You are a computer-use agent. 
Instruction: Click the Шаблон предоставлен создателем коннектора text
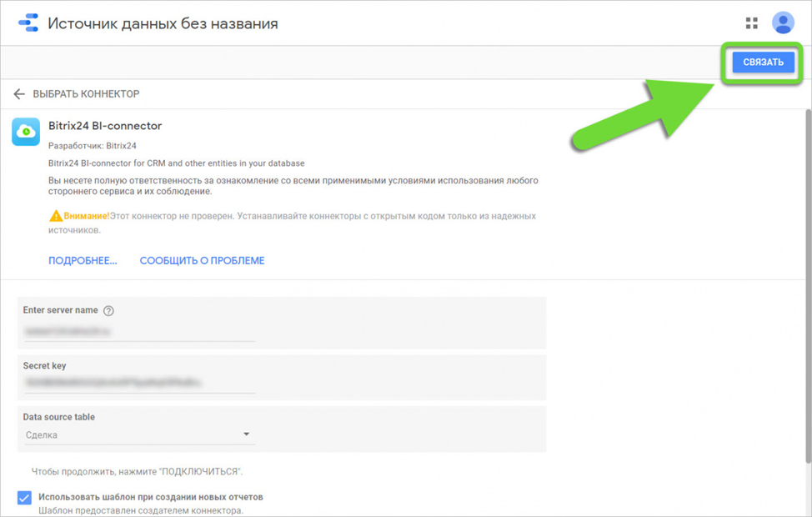140,510
